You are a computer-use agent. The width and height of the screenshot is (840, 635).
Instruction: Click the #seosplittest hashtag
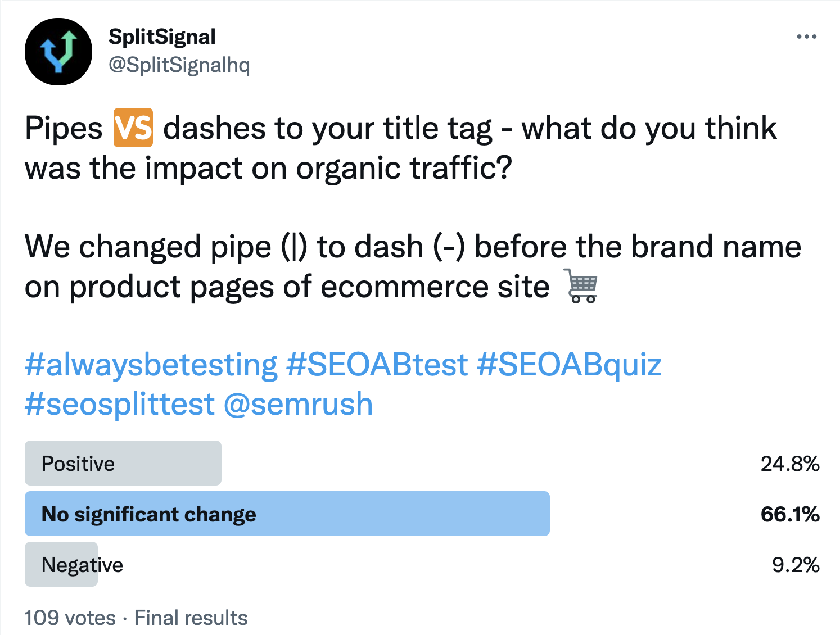(119, 404)
